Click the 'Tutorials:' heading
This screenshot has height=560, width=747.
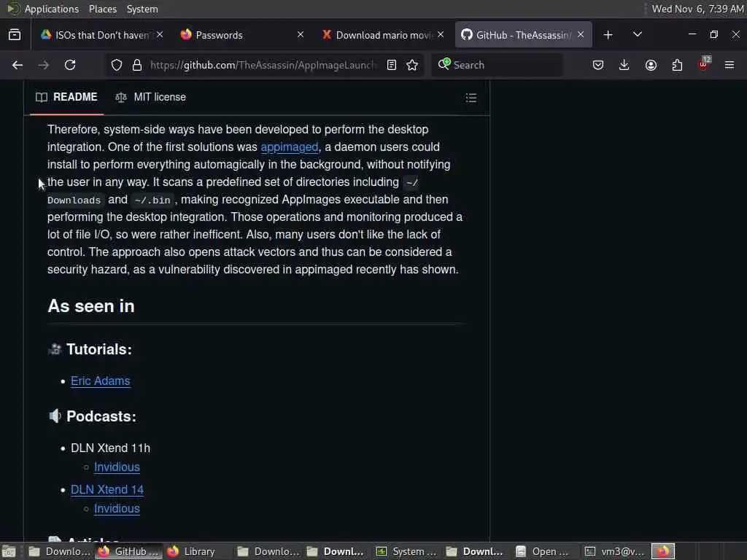99,349
